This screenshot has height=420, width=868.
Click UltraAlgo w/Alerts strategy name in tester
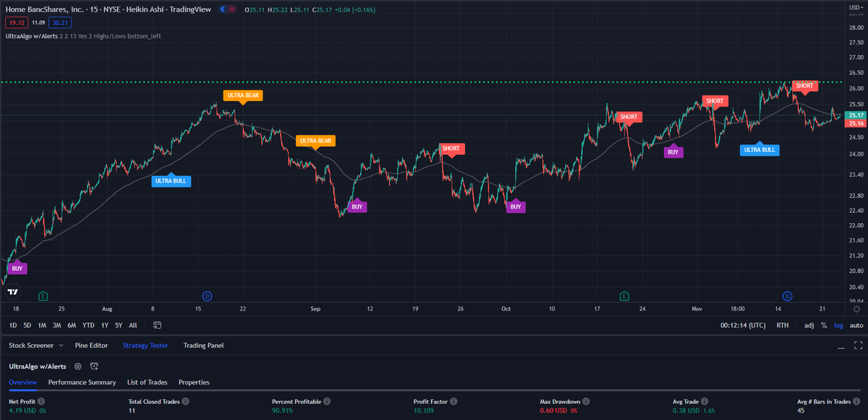click(37, 366)
